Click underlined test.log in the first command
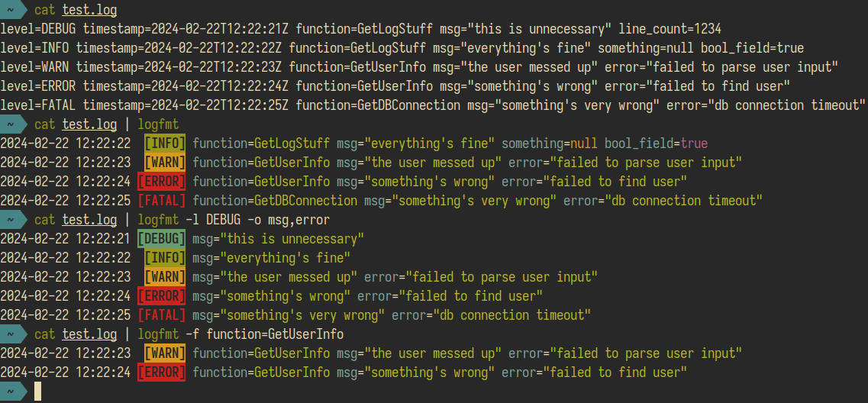Viewport: 868px width, 403px height. tap(89, 10)
